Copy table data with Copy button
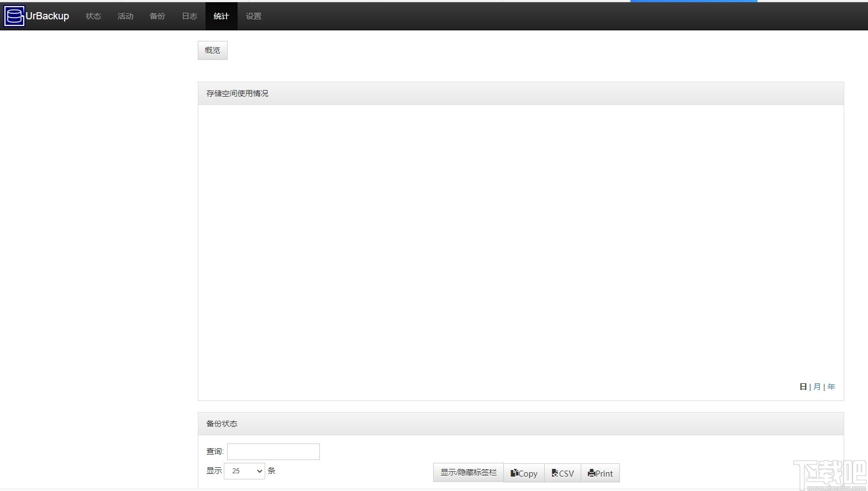This screenshot has width=868, height=491. point(524,473)
